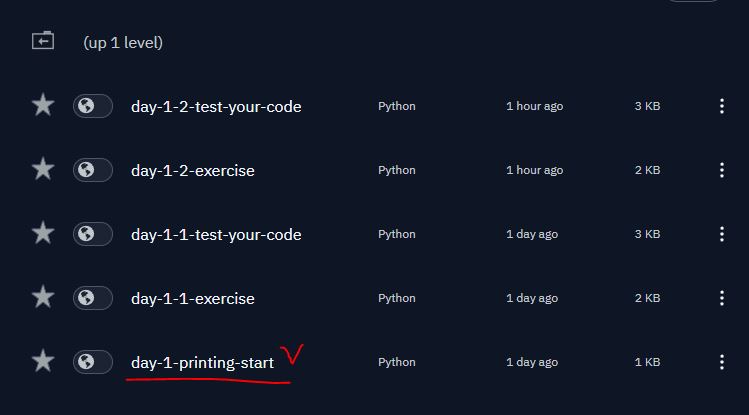Open the day-1-2-exercise repl
The width and height of the screenshot is (749, 415).
pos(192,170)
